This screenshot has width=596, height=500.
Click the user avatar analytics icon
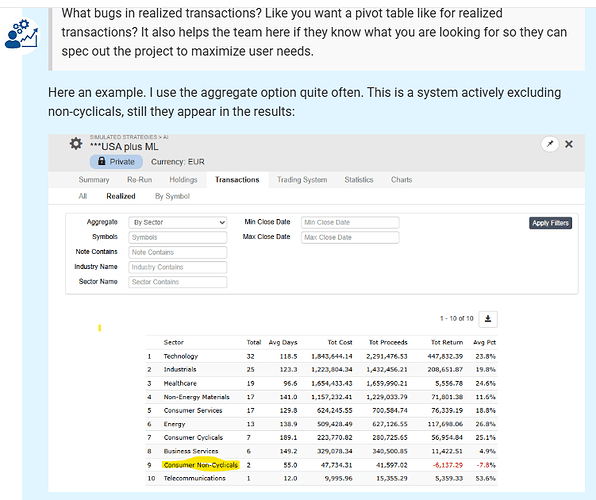(22, 35)
